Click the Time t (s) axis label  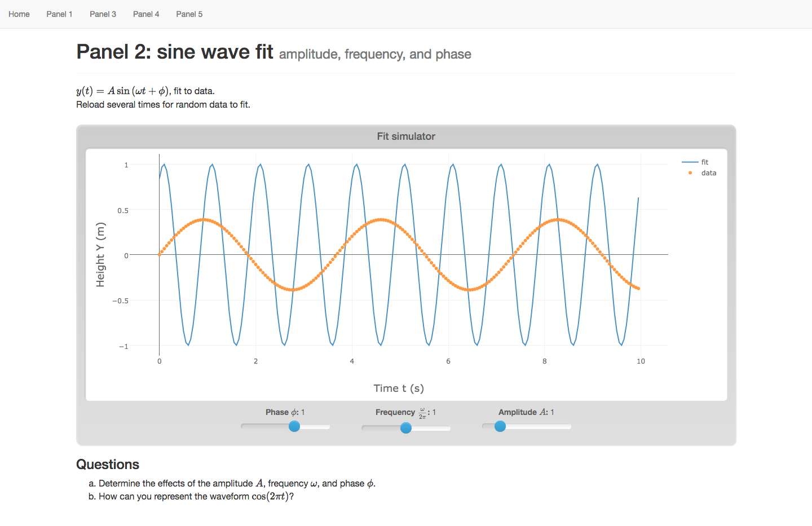coord(399,388)
